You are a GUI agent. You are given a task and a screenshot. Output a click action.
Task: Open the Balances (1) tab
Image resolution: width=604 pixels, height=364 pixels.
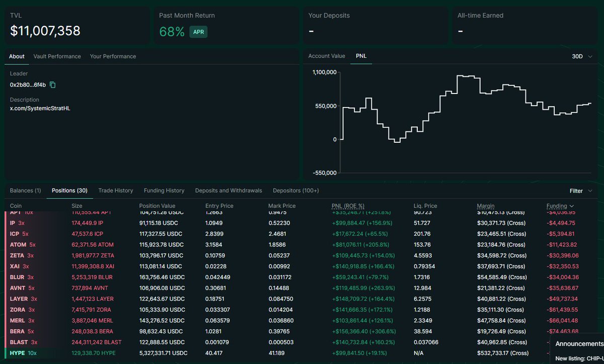click(x=25, y=191)
